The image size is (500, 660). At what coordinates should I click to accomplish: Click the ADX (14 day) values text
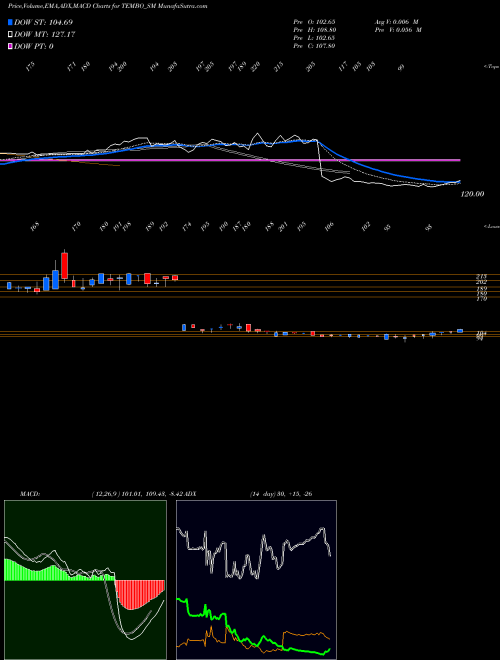[x=281, y=493]
